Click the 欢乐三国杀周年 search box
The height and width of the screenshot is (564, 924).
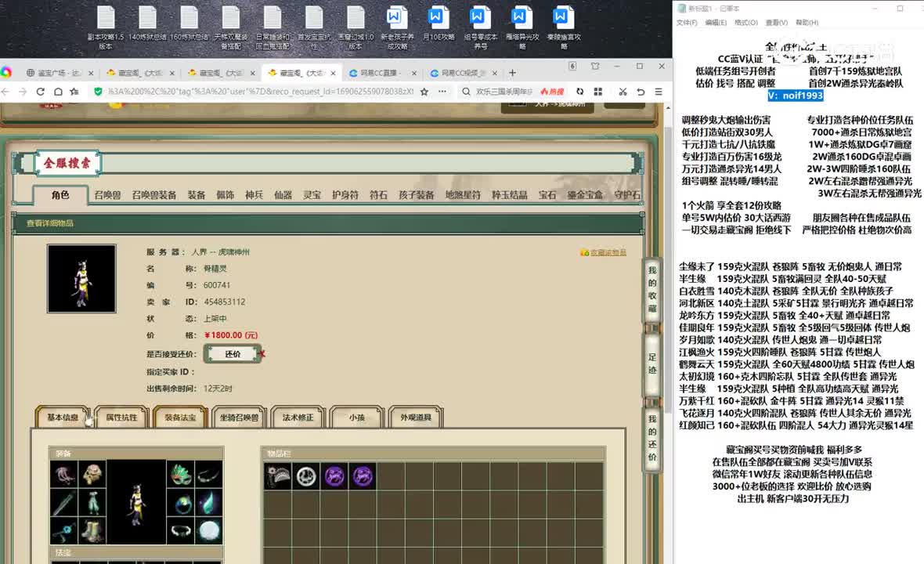(504, 92)
